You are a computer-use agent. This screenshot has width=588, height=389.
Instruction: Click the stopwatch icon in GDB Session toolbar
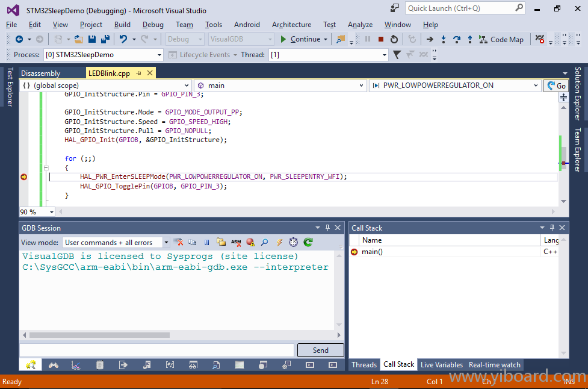click(x=293, y=242)
